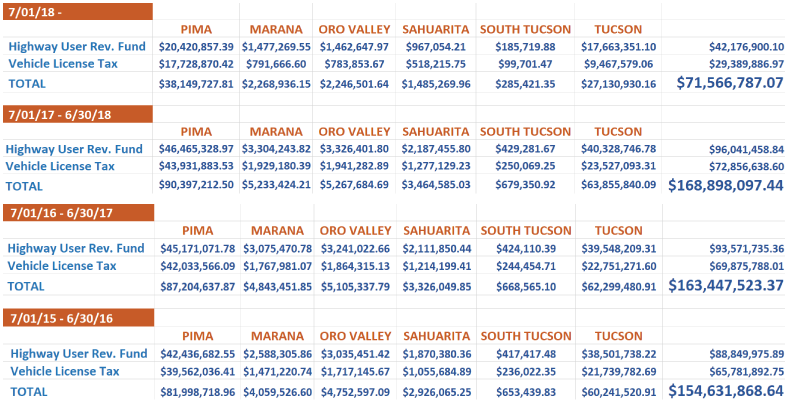The width and height of the screenshot is (800, 413).
Task: Click Tucson highway value $39,548,209.31
Action: (617, 248)
